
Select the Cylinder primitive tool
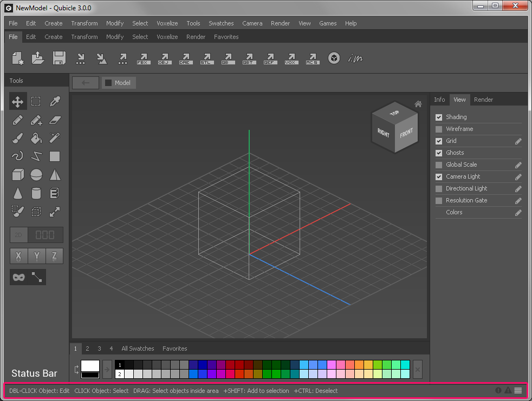[x=36, y=193]
